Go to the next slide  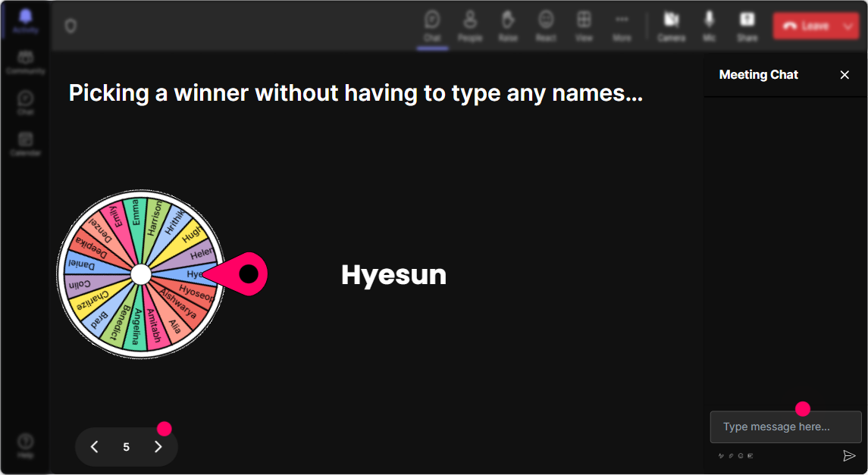(158, 447)
